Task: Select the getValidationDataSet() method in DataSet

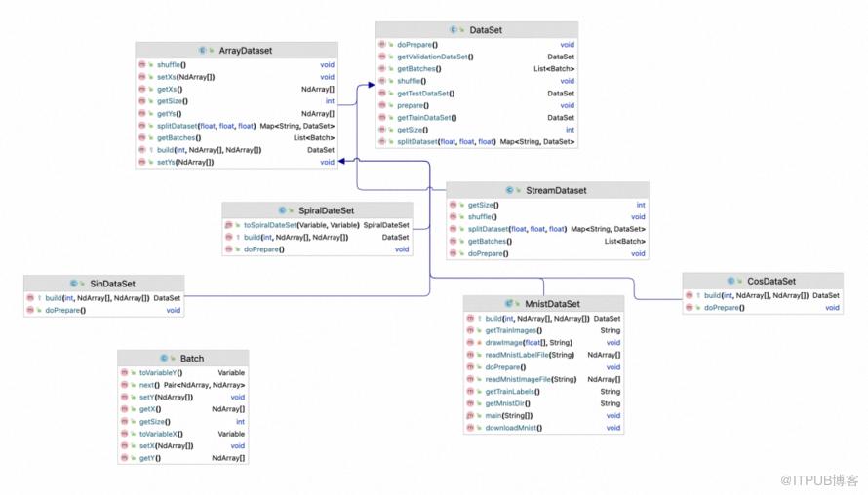Action: pos(435,57)
